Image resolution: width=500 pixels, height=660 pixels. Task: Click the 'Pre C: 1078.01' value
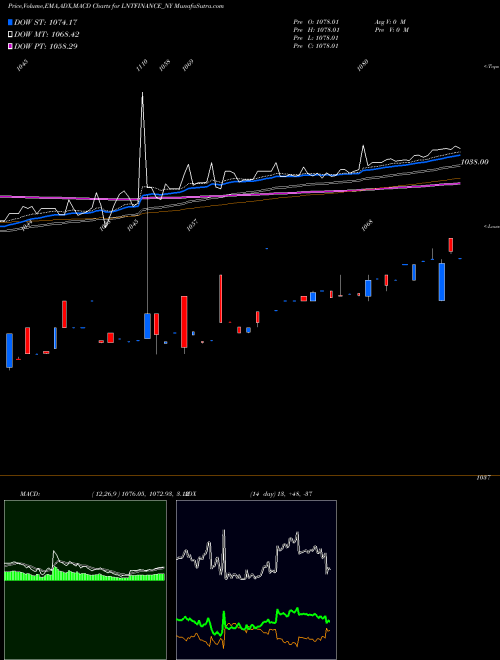316,46
